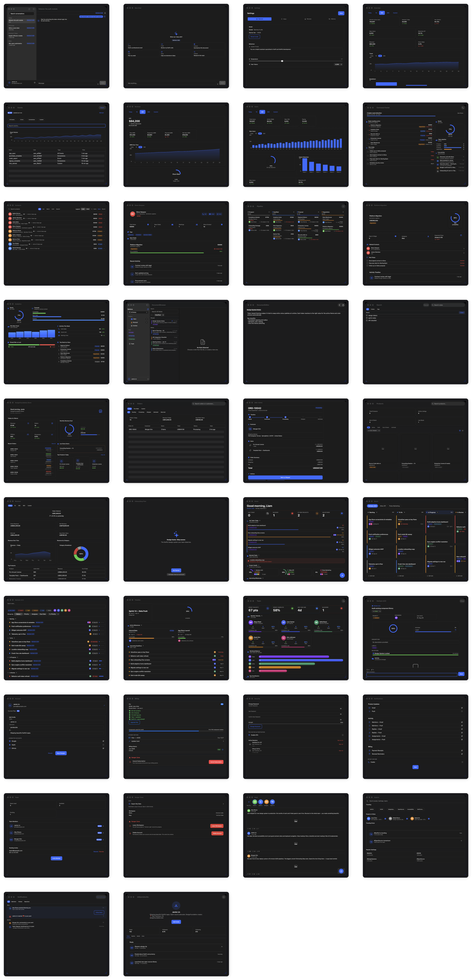Click the JL avatar on Jamie Lin's profile
The width and height of the screenshot is (472, 980).
pyautogui.click(x=176, y=905)
